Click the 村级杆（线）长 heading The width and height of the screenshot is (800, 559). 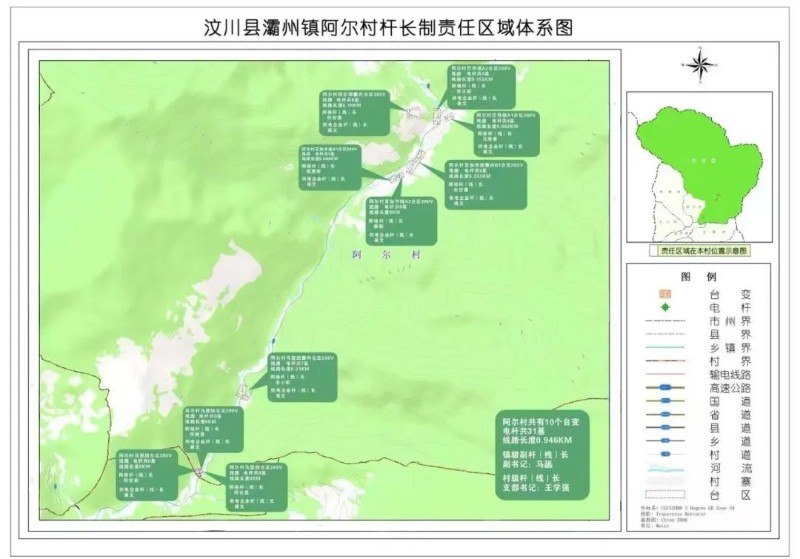click(x=531, y=478)
